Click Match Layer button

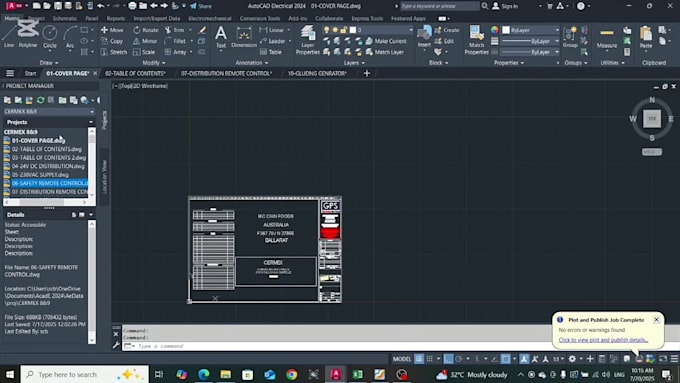pyautogui.click(x=385, y=52)
